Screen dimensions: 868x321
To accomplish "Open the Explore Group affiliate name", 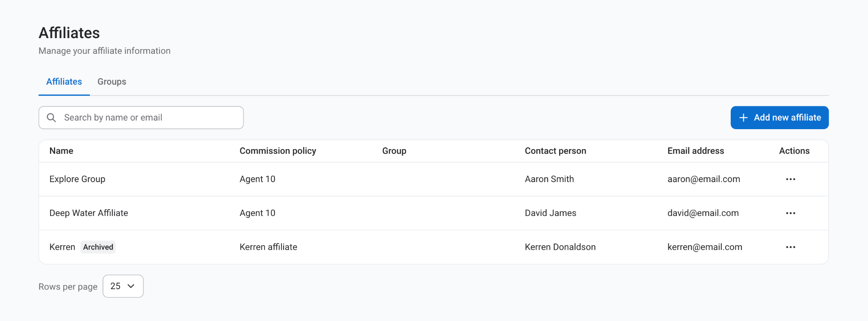I will coord(77,179).
